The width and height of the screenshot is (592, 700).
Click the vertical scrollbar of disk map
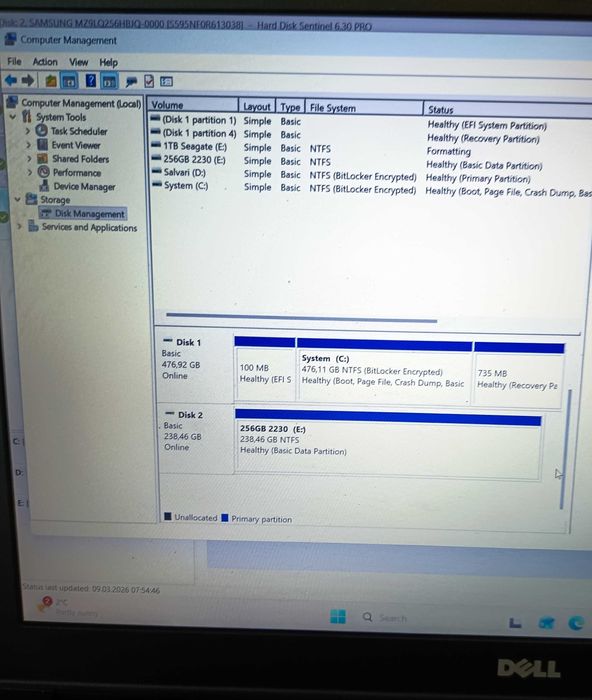(x=565, y=449)
